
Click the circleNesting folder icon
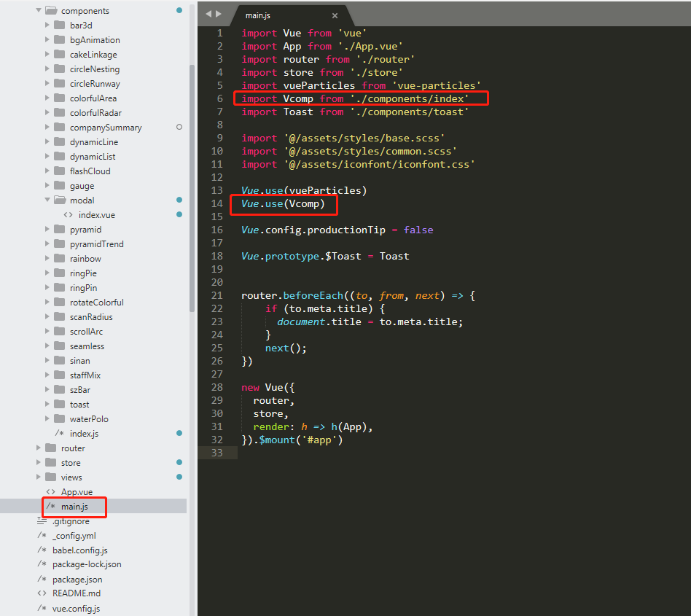coord(60,69)
